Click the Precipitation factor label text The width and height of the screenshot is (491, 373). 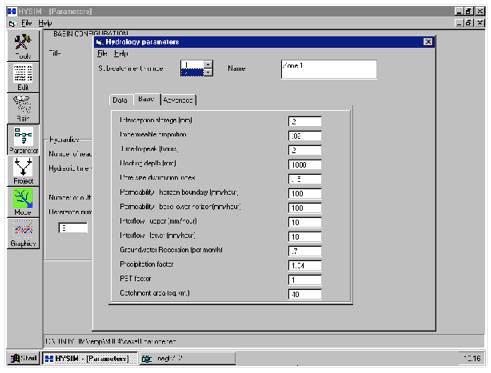coord(147,264)
